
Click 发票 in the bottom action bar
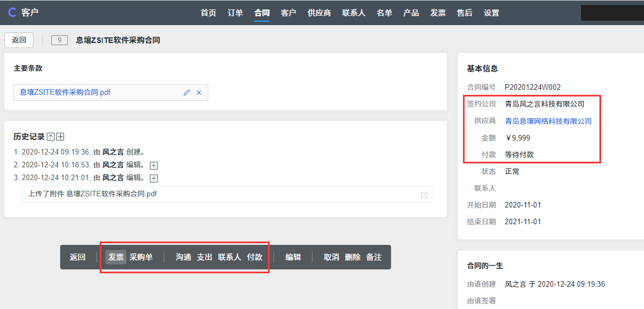click(x=116, y=257)
